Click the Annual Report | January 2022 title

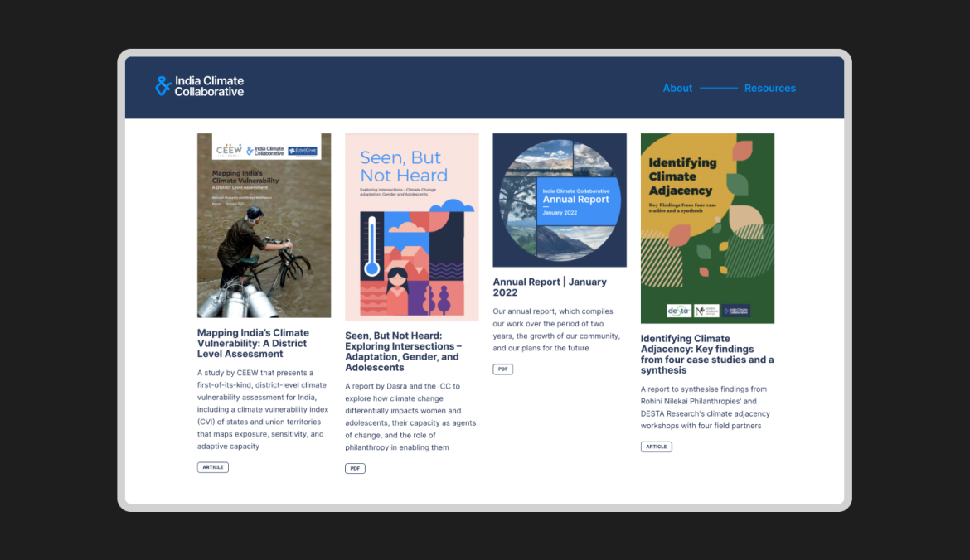[x=550, y=287]
